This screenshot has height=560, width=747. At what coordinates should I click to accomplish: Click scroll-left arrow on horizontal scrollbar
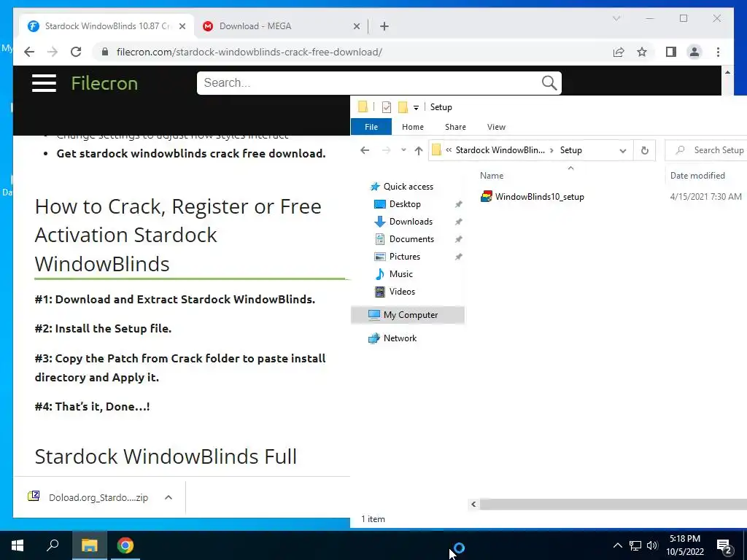[x=473, y=505]
